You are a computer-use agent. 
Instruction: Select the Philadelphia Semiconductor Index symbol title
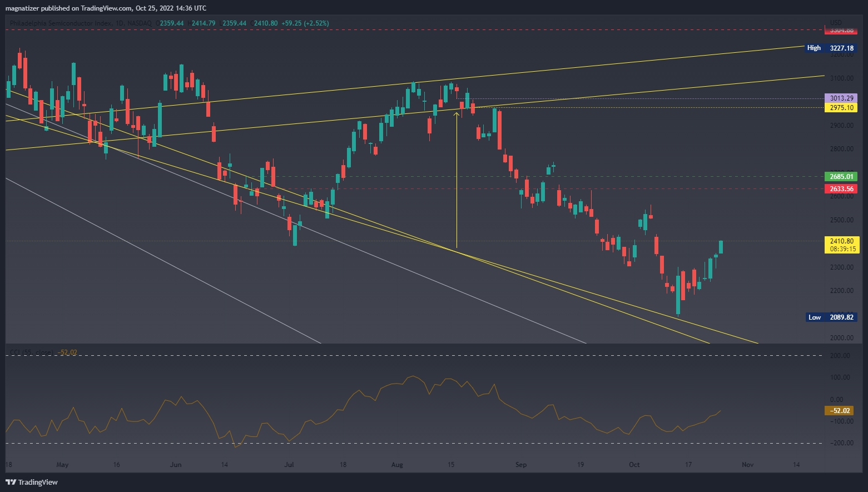tap(61, 23)
